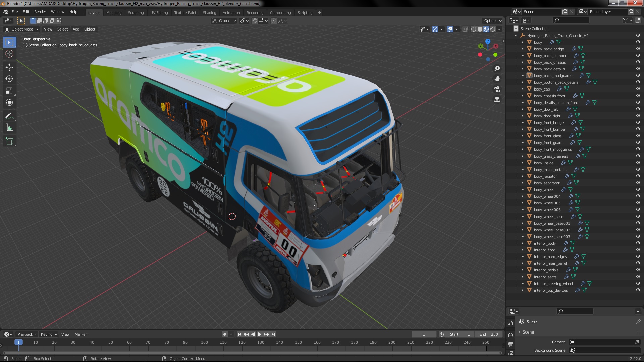
Task: Switch perspective/orthographic grid icon
Action: (497, 100)
